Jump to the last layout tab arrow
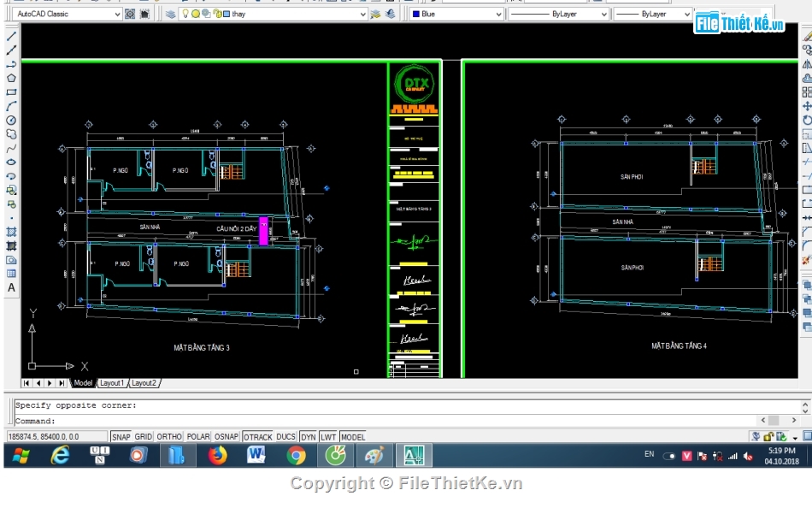The width and height of the screenshot is (812, 508). point(62,383)
